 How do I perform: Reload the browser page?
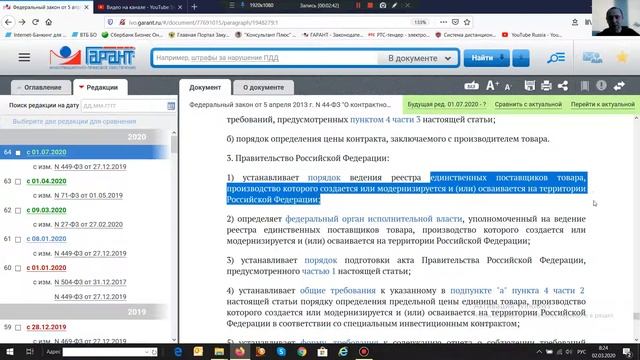(35, 22)
